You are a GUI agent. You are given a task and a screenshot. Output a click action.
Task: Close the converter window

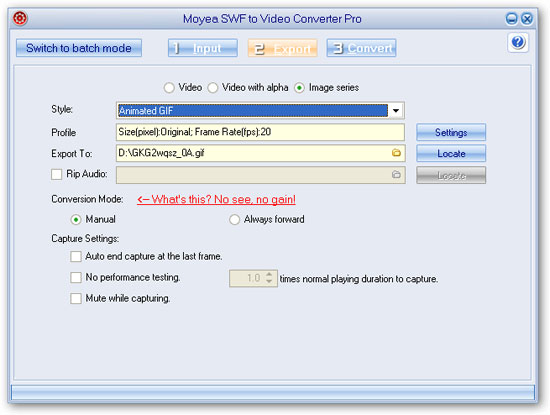[526, 19]
